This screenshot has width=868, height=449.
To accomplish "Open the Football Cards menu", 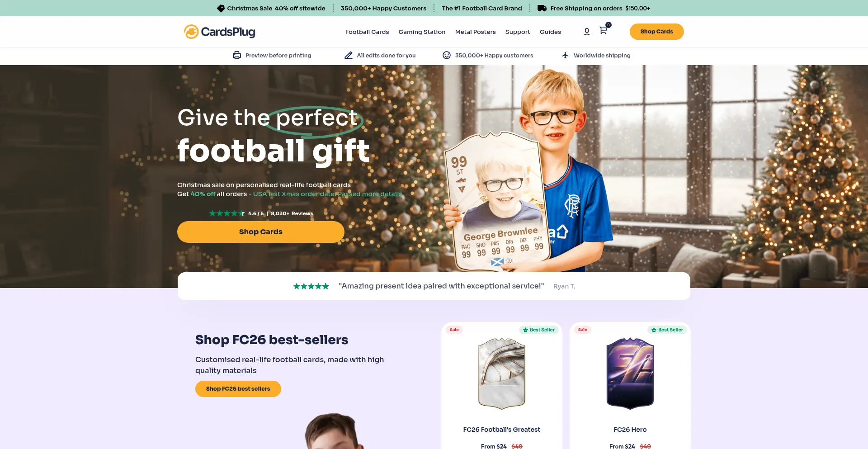I will click(367, 32).
